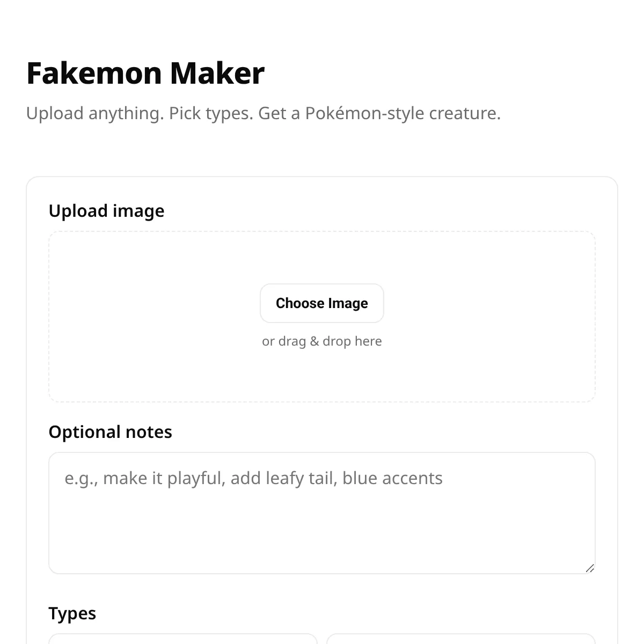Click the 'or drag & drop here' text

pyautogui.click(x=322, y=341)
